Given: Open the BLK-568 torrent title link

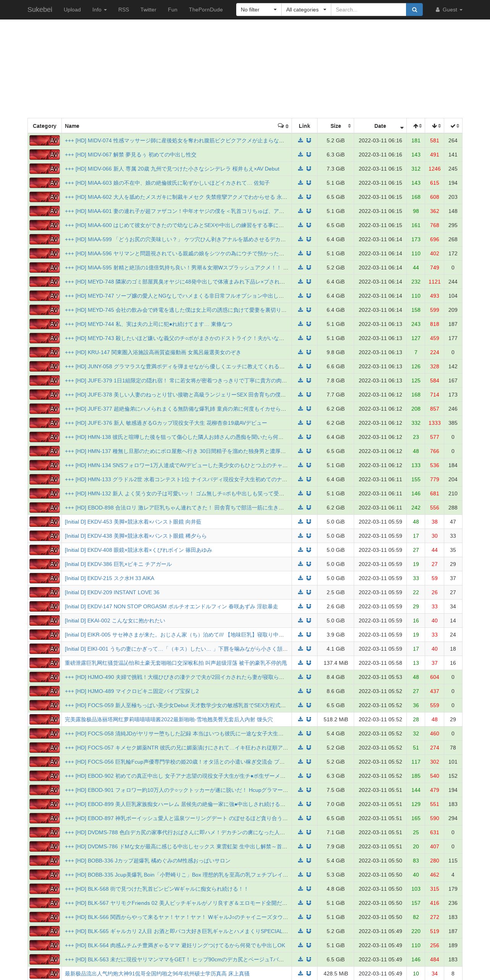Looking at the screenshot, I should pos(156,889).
